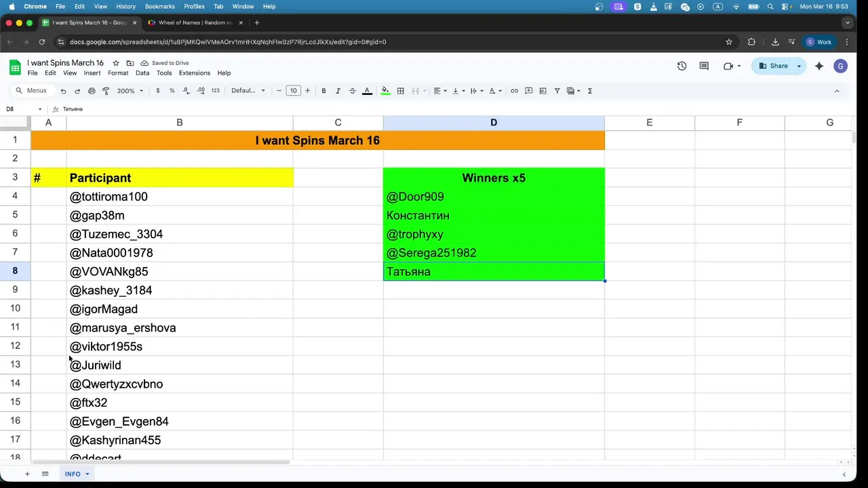The height and width of the screenshot is (488, 868).
Task: Click the font size field showing 10
Action: [293, 91]
